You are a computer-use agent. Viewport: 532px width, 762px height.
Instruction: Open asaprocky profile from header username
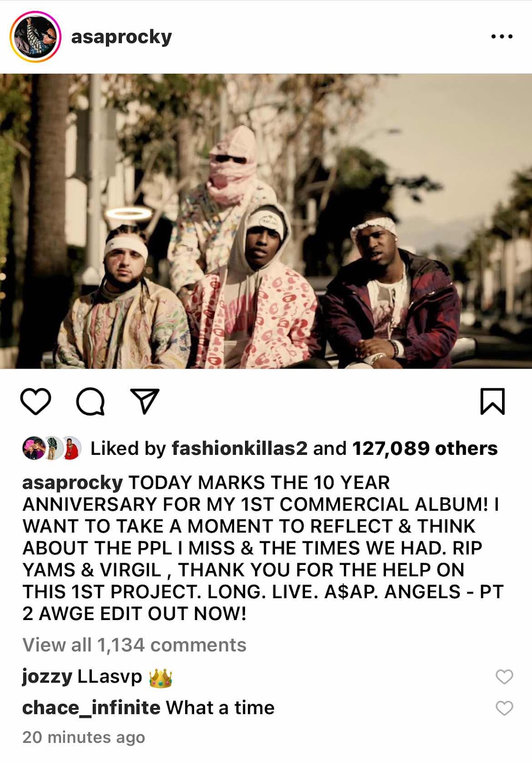click(121, 37)
